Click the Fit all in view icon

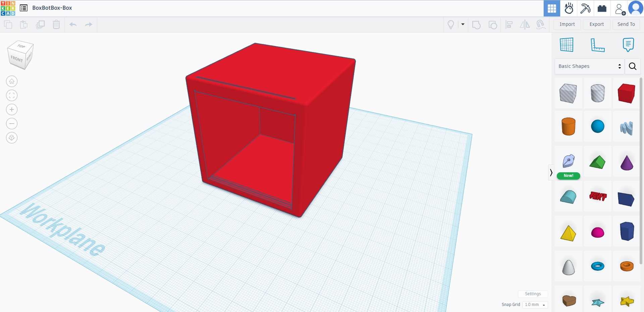[x=12, y=95]
